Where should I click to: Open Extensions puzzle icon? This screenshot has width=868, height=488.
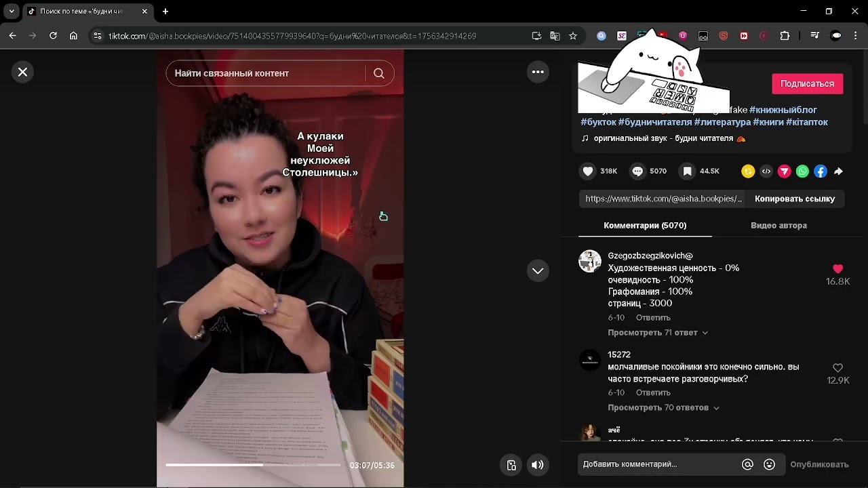click(785, 36)
